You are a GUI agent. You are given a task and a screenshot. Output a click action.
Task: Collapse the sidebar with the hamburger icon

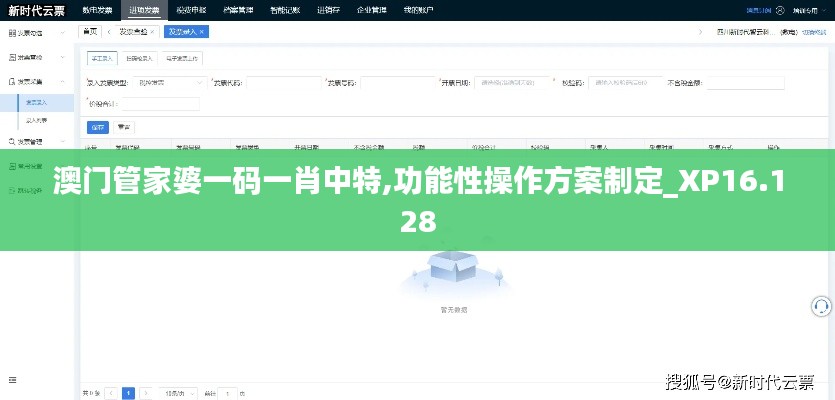tap(12, 380)
